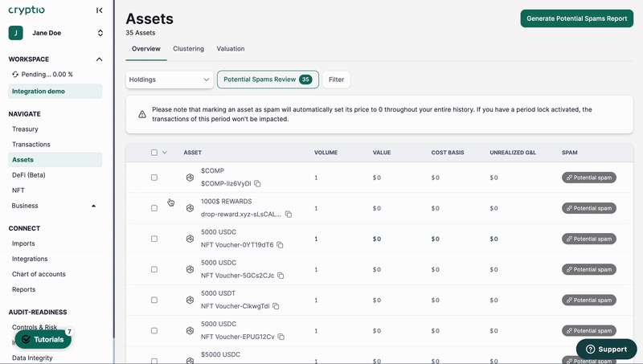Image resolution: width=643 pixels, height=364 pixels.
Task: Click the Jane Doe avatar icon
Action: coord(15,33)
